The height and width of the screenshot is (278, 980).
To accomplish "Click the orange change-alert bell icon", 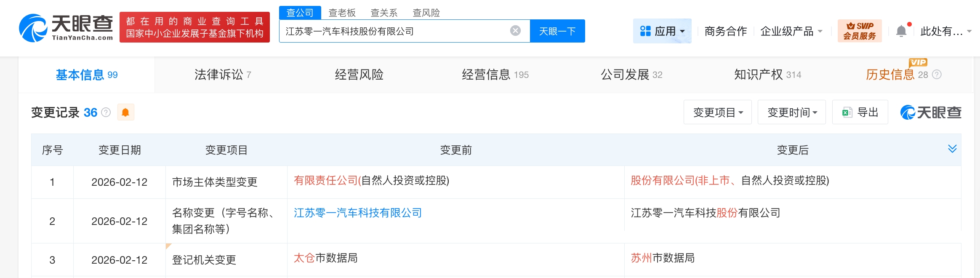I will [125, 112].
